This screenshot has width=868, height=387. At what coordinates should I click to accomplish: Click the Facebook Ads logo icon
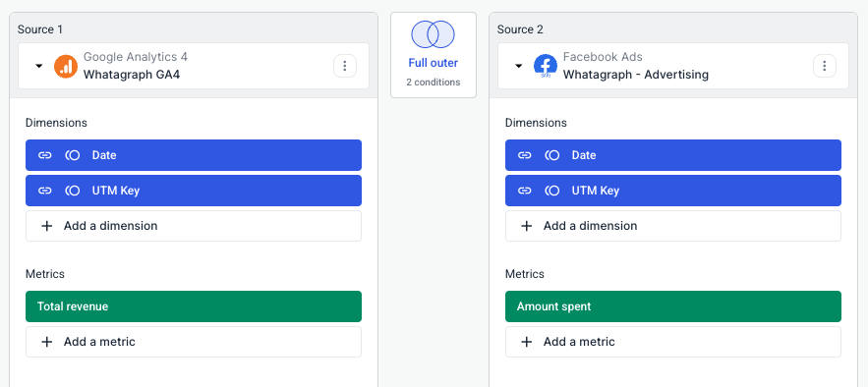tap(546, 67)
